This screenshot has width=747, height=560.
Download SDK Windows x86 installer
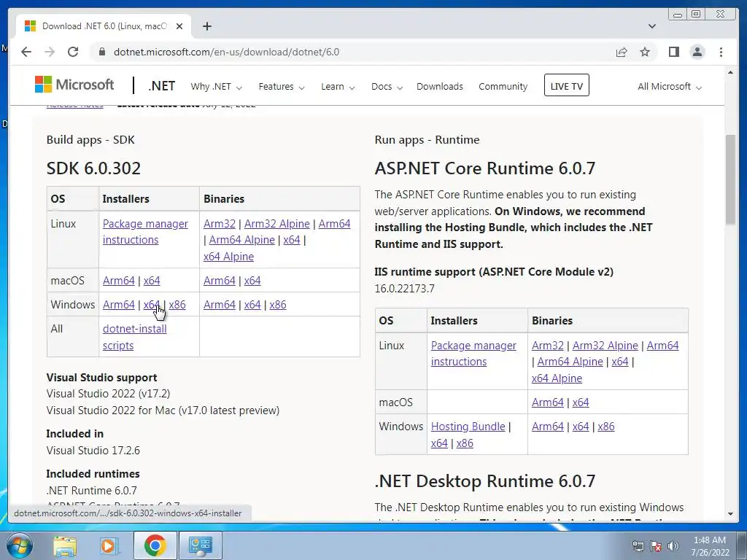tap(177, 305)
